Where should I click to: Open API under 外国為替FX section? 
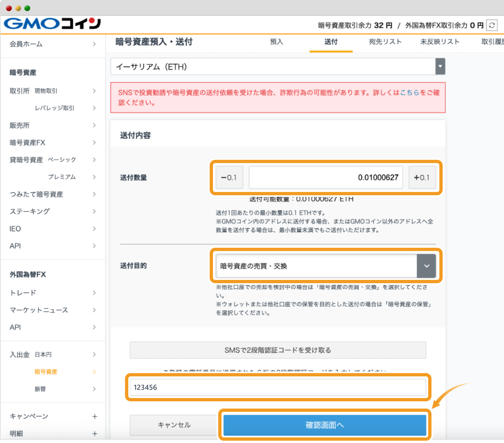[x=53, y=327]
